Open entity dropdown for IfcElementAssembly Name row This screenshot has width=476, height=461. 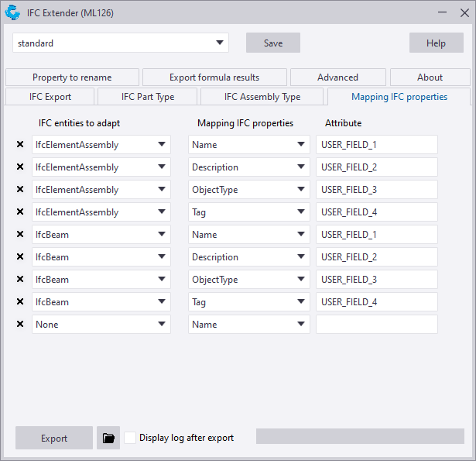101,144
